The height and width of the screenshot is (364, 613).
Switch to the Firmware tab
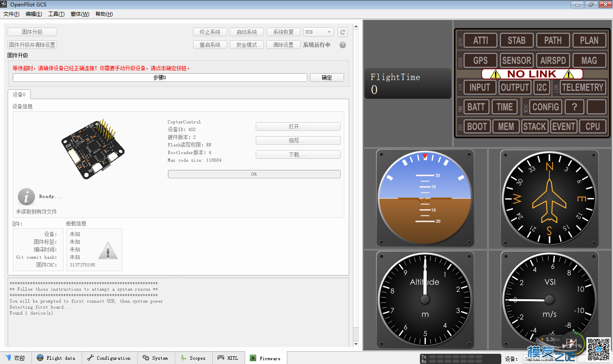(x=266, y=358)
